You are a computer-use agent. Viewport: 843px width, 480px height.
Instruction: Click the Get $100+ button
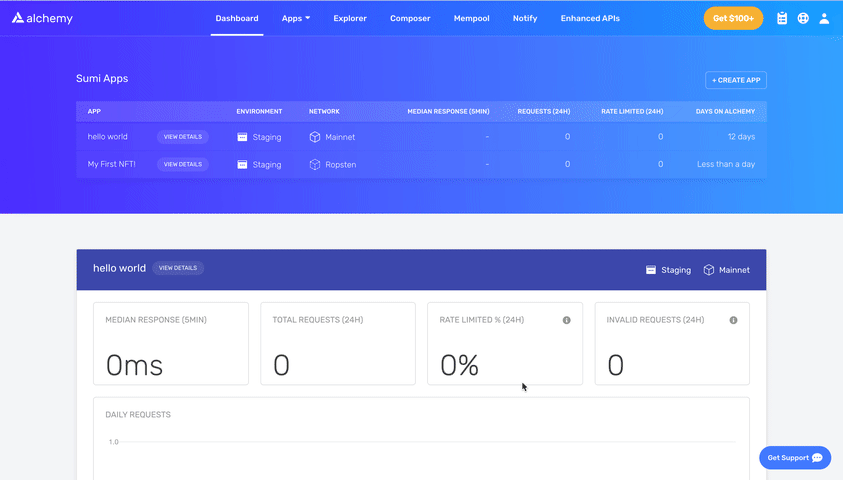[x=733, y=18]
